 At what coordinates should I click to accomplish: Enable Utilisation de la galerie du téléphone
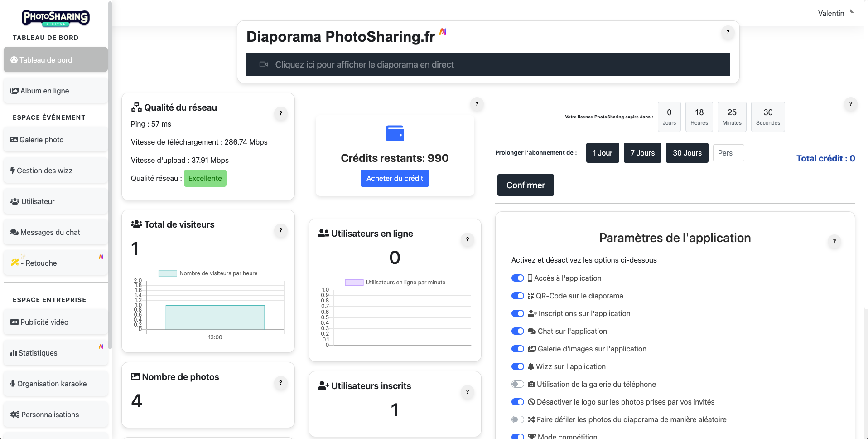[518, 384]
